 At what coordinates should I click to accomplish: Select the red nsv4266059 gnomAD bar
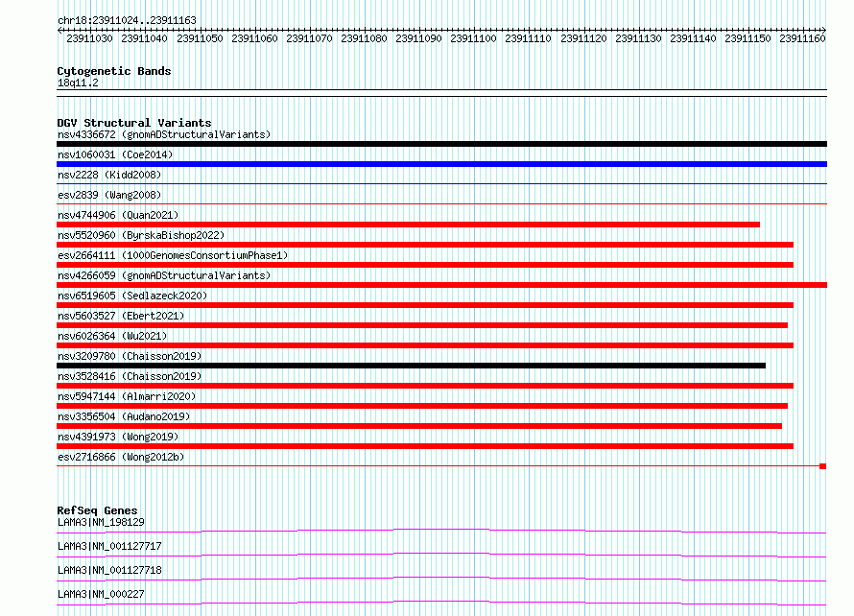tap(441, 285)
